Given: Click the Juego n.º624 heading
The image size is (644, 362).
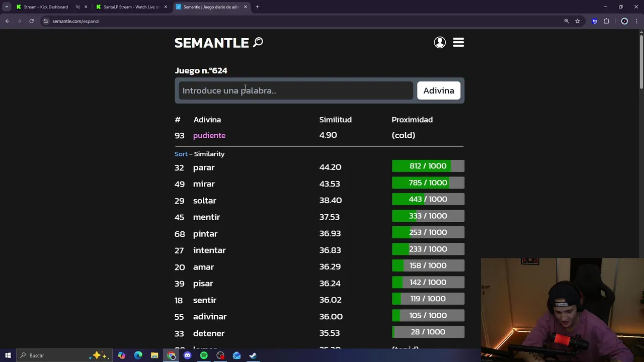Looking at the screenshot, I should [x=201, y=70].
